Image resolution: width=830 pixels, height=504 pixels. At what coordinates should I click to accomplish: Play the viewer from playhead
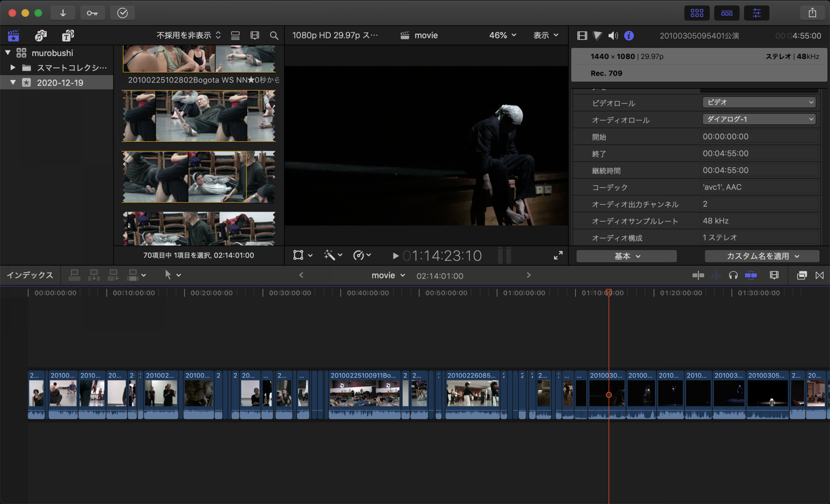(395, 256)
